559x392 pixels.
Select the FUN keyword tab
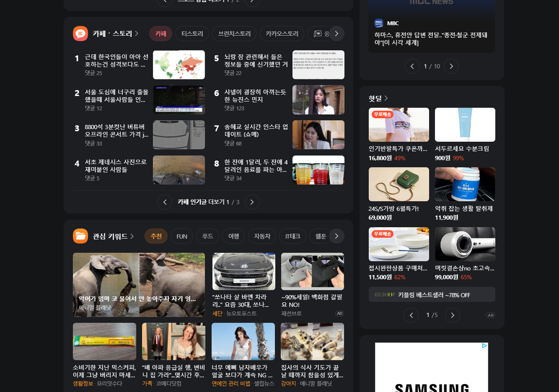click(x=182, y=236)
